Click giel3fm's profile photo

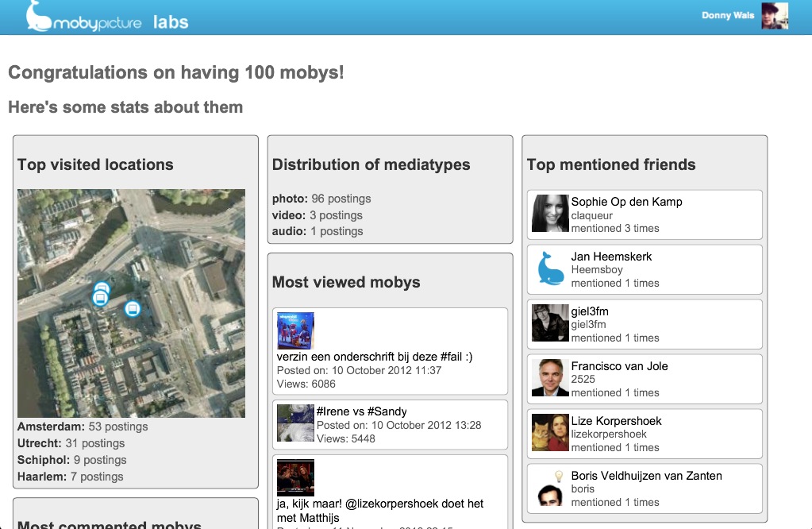550,322
